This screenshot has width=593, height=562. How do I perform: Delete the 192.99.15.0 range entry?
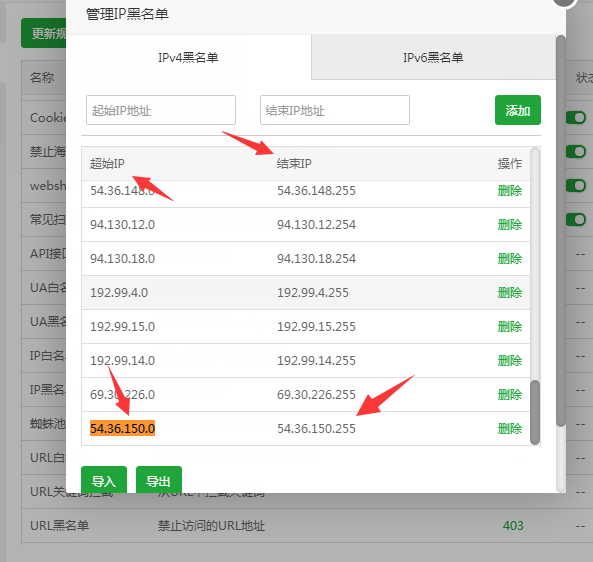coord(509,327)
